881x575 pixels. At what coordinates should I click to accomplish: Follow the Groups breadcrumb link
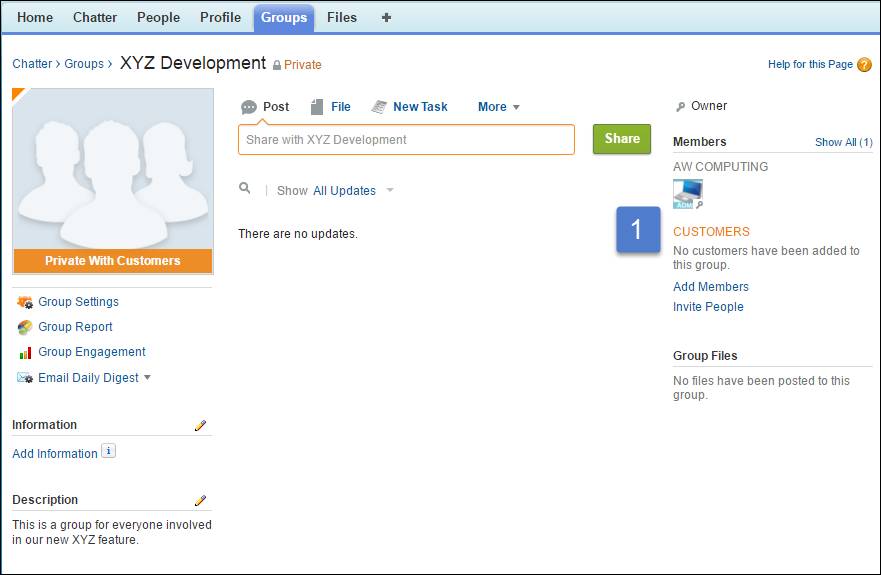coord(84,64)
